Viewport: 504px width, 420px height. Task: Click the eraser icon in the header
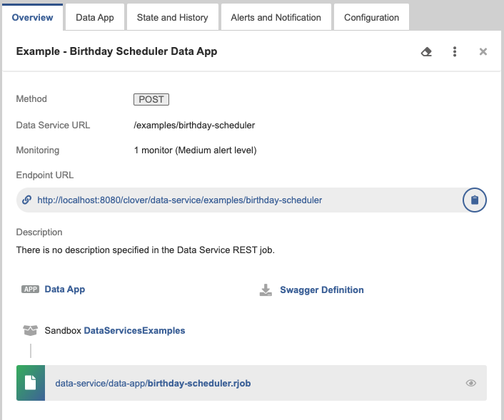click(x=426, y=52)
